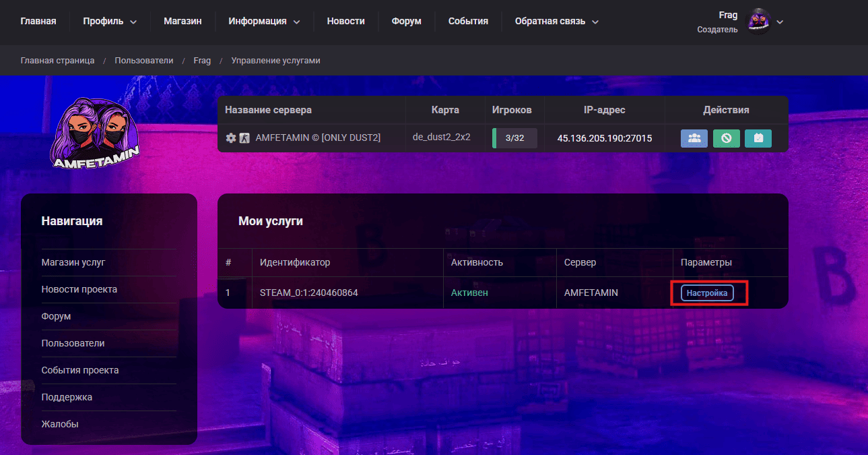Click the IP address 45.136.205.190:27015

[605, 138]
